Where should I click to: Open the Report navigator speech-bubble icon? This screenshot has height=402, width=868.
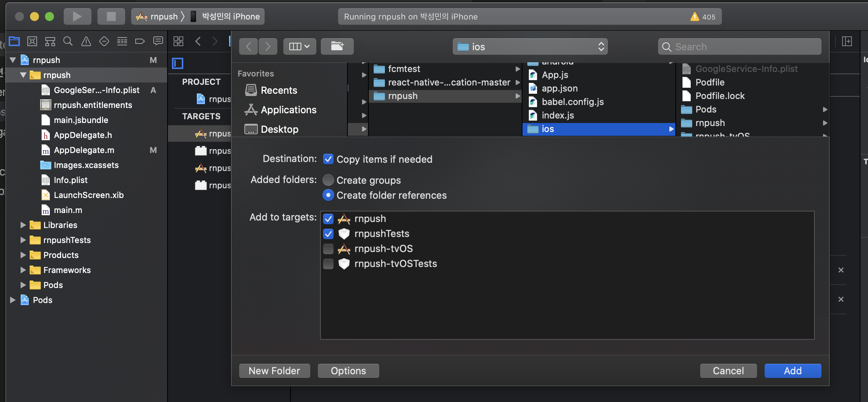[158, 41]
